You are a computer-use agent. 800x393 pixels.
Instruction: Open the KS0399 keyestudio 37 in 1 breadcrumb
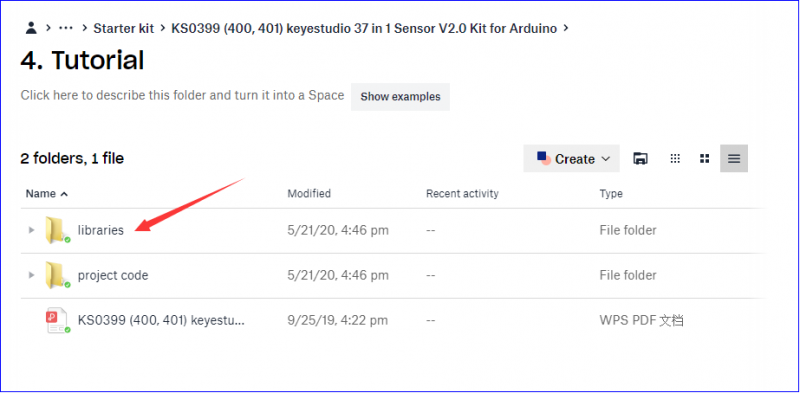click(364, 29)
